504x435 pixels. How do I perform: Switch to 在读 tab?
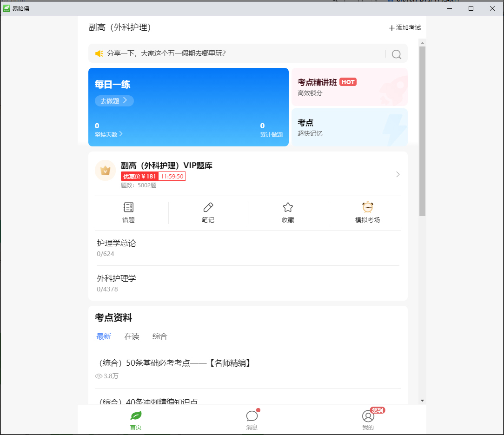point(132,336)
